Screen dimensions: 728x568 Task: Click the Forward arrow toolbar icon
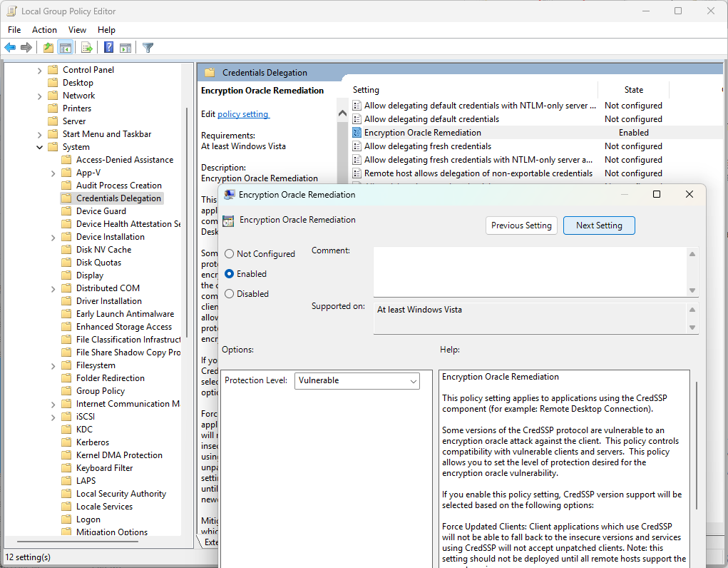26,47
